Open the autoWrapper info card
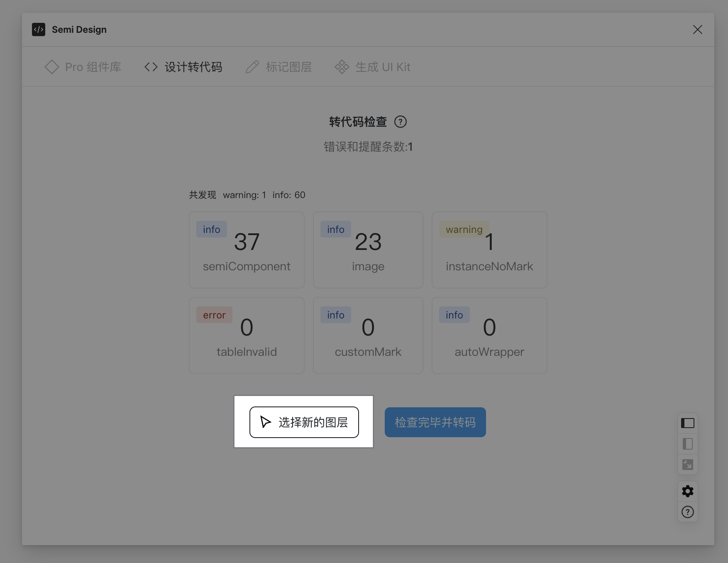728x563 pixels. pos(489,335)
